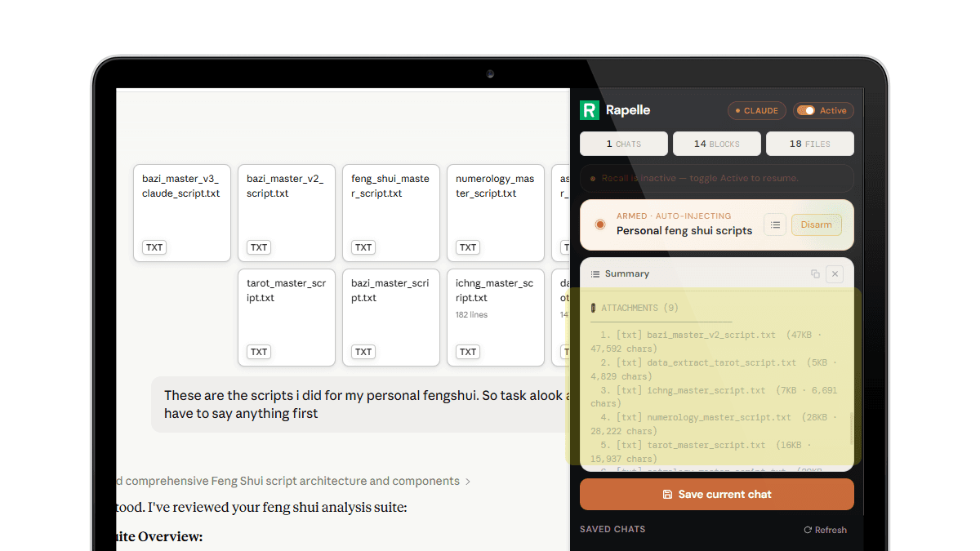Open the ichng_master_script.txt attachment card
980x551 pixels.
[496, 318]
